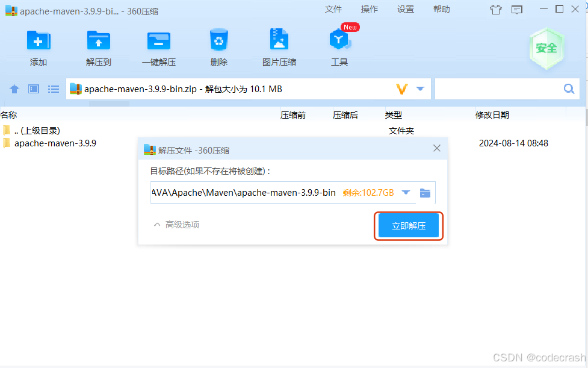Image resolution: width=588 pixels, height=368 pixels.
Task: Open the 图片压缩 image compression tool
Action: click(x=279, y=39)
